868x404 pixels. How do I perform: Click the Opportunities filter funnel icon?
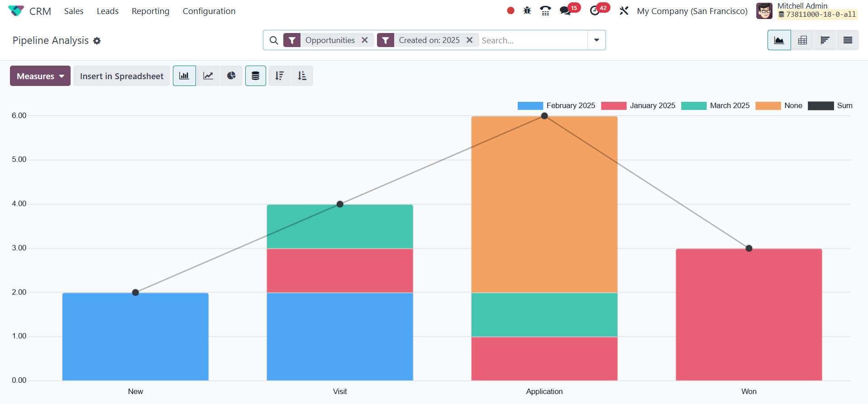point(292,40)
